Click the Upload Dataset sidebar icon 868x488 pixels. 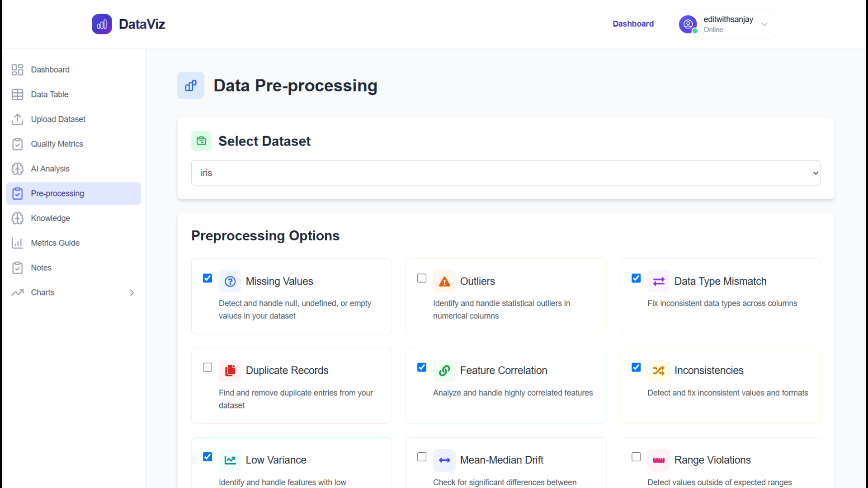[17, 119]
